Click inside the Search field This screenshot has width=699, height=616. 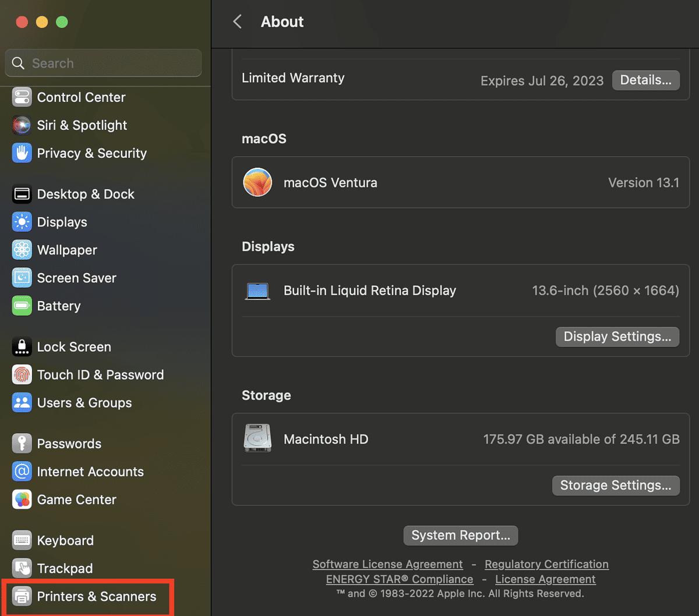click(103, 63)
